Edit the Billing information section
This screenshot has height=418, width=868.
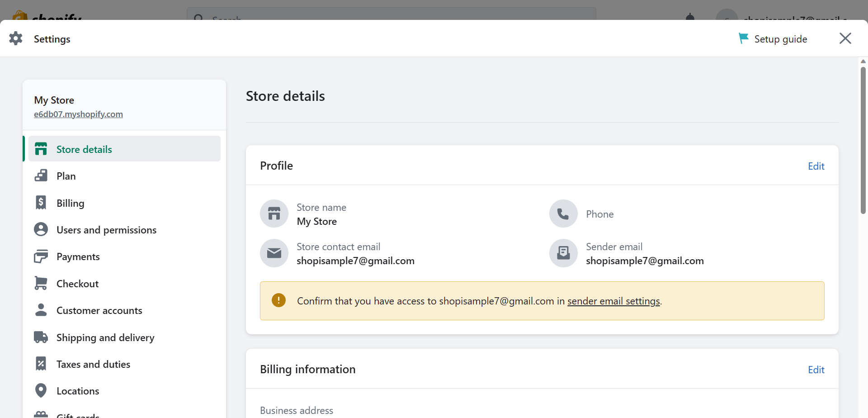point(816,370)
